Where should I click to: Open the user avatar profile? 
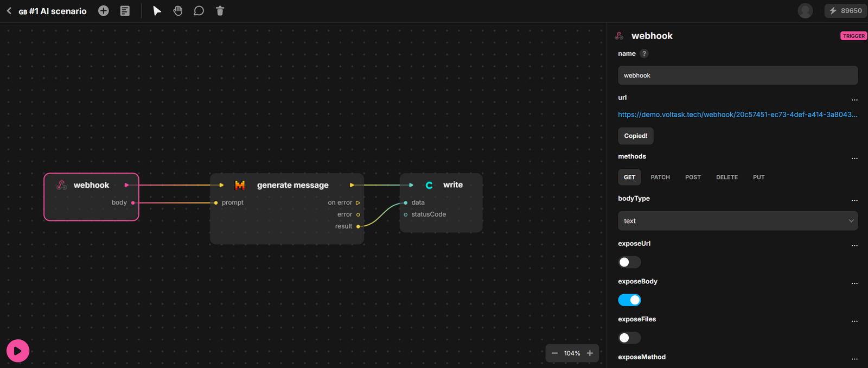pos(805,11)
